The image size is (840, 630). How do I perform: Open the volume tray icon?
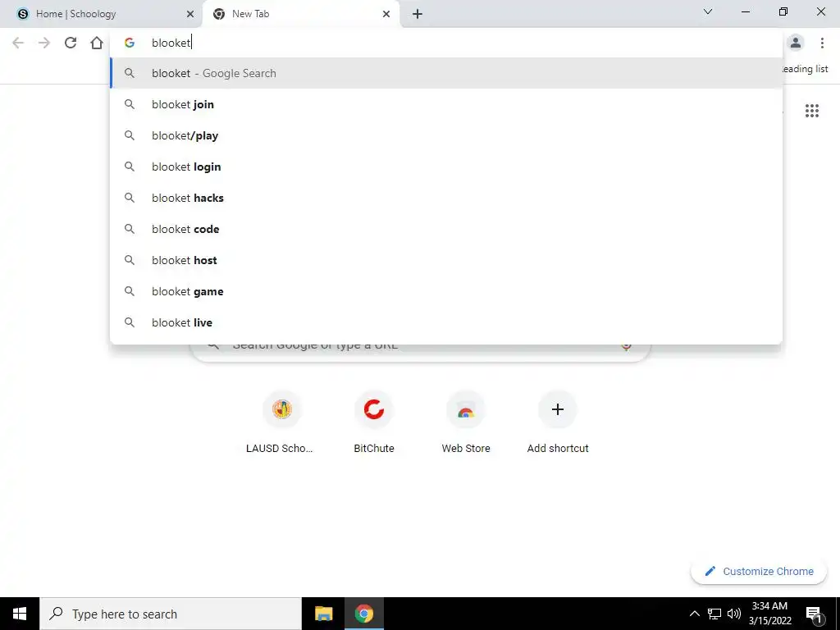click(734, 614)
